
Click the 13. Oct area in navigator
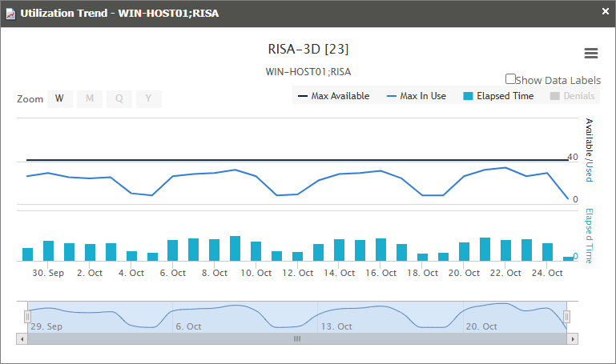pyautogui.click(x=336, y=318)
